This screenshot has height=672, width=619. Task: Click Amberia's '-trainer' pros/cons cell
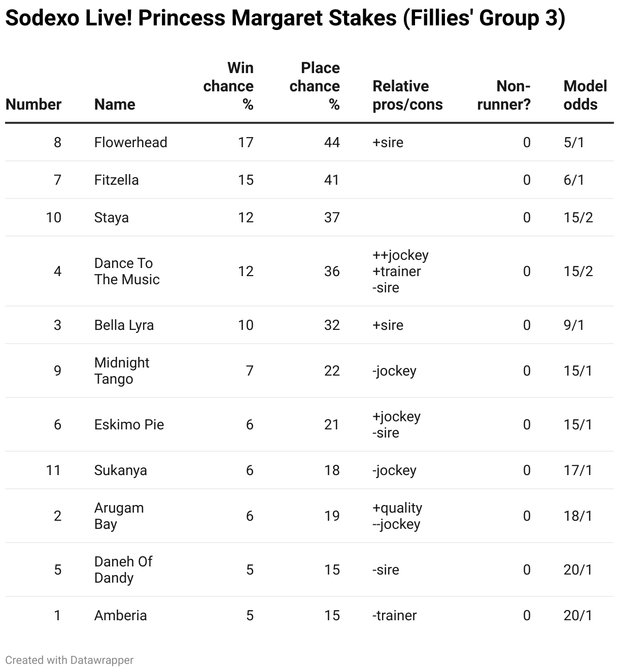pos(394,615)
